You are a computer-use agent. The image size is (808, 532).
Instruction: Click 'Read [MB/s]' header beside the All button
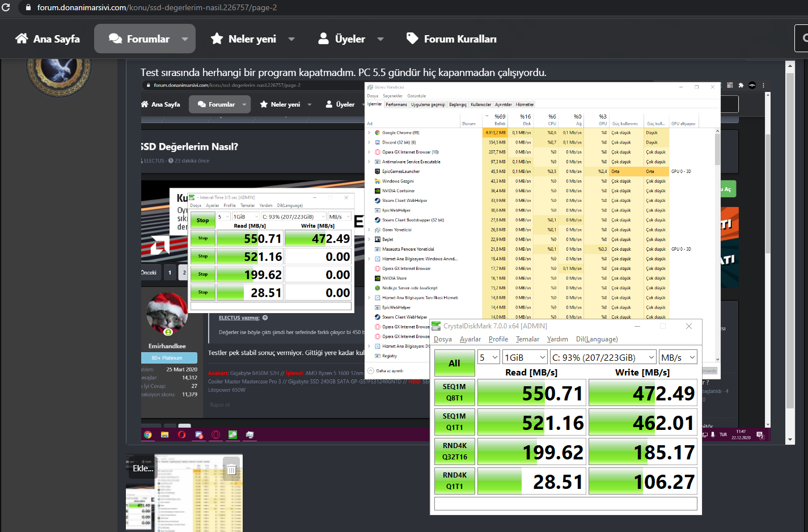[531, 372]
